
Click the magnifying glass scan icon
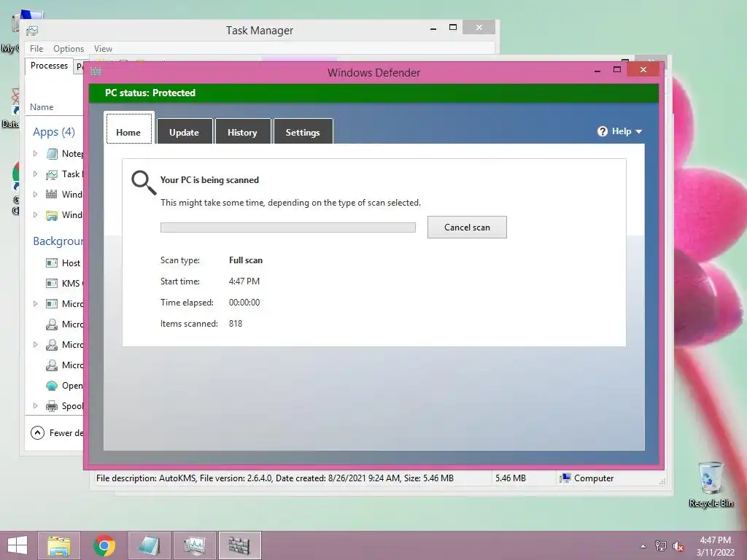click(x=144, y=183)
